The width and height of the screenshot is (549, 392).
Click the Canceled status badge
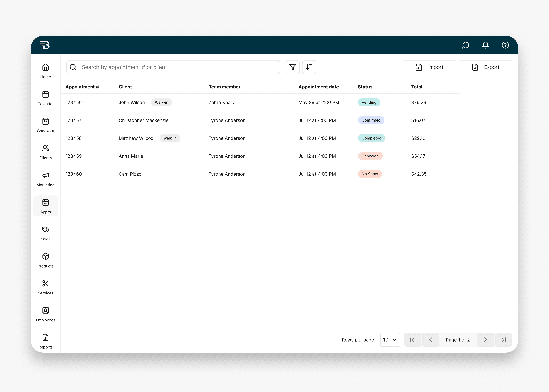click(370, 156)
